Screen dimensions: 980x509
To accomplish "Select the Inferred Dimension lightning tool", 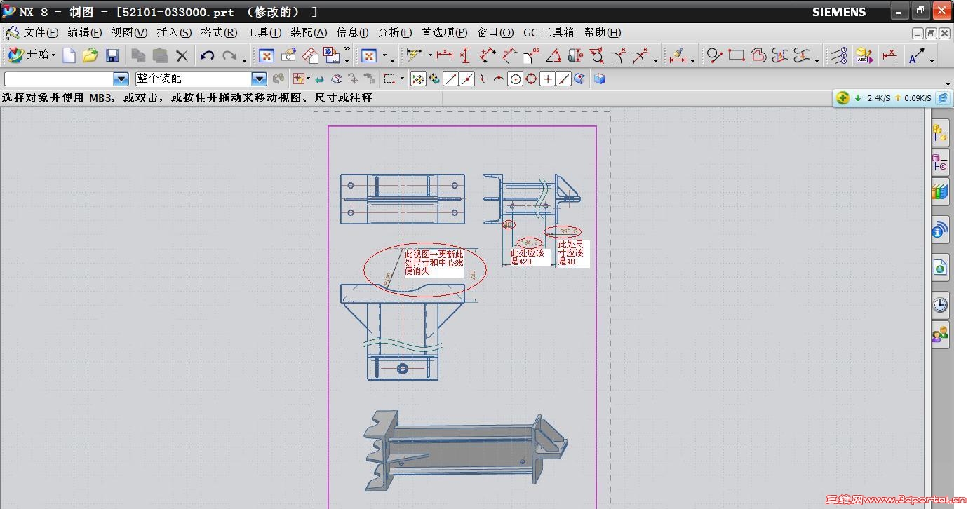I will 414,55.
